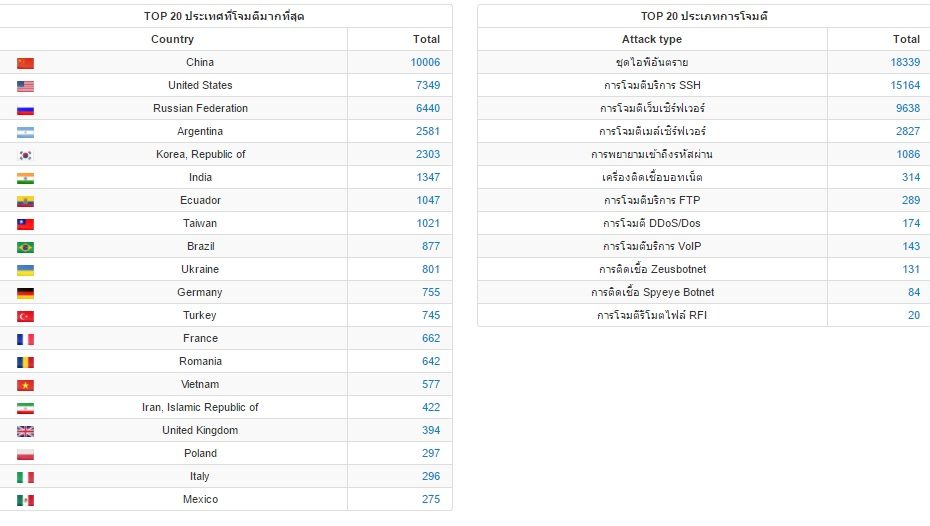Open SSH attack total 15164 link
The height and width of the screenshot is (526, 930).
click(905, 85)
